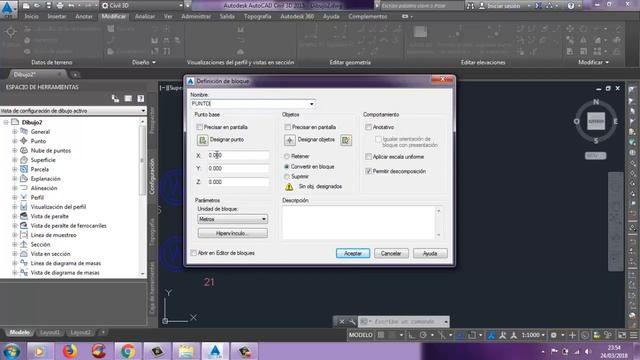Click the toolspace tree structure icon

[x=116, y=98]
